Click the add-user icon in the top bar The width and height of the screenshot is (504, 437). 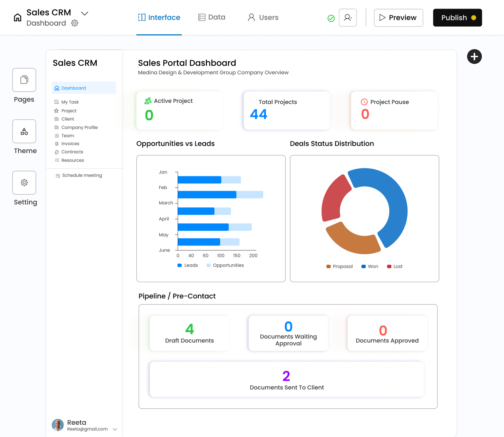[x=347, y=18]
